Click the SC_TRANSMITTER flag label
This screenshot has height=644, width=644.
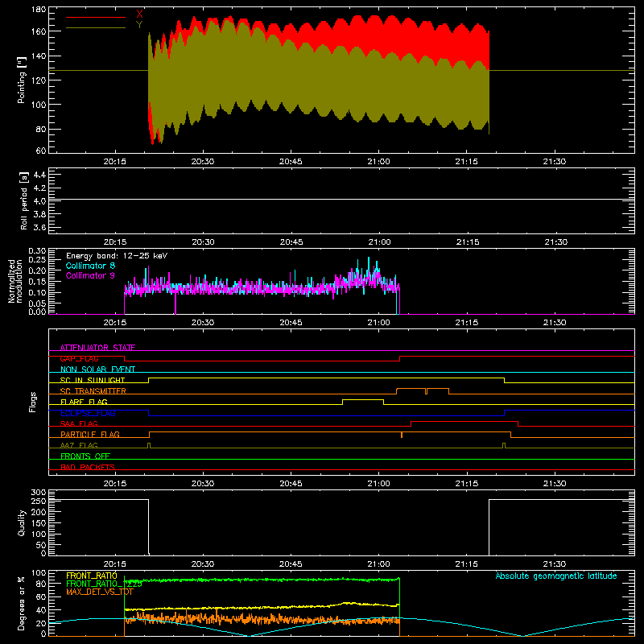click(x=93, y=391)
